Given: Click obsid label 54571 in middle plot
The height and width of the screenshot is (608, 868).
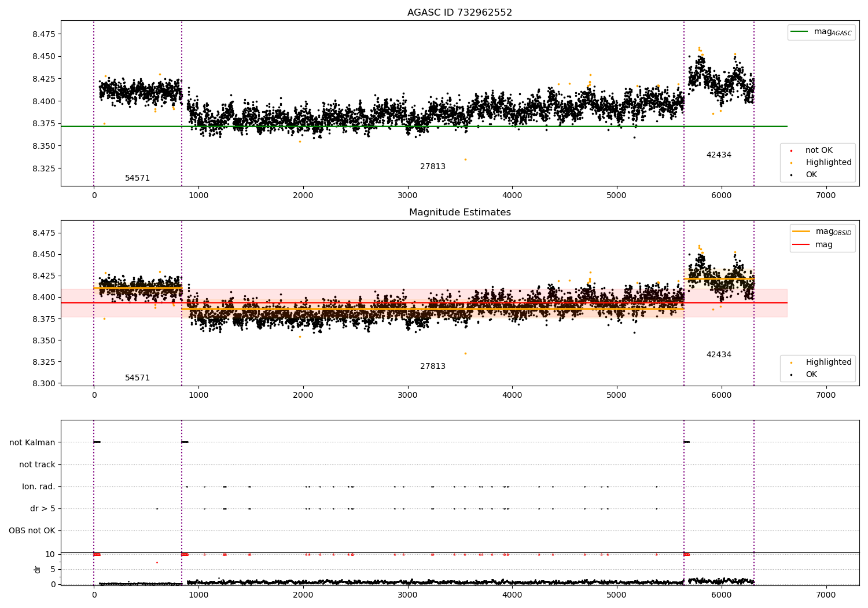Looking at the screenshot, I should [x=137, y=378].
